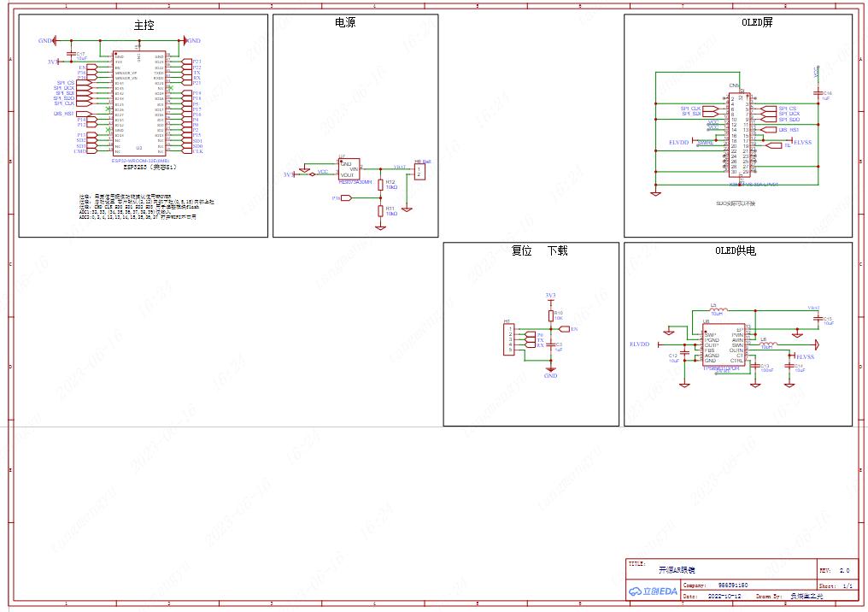This screenshot has width=868, height=612.
Task: Click the U7 voltage regulator symbol
Action: pyautogui.click(x=349, y=169)
